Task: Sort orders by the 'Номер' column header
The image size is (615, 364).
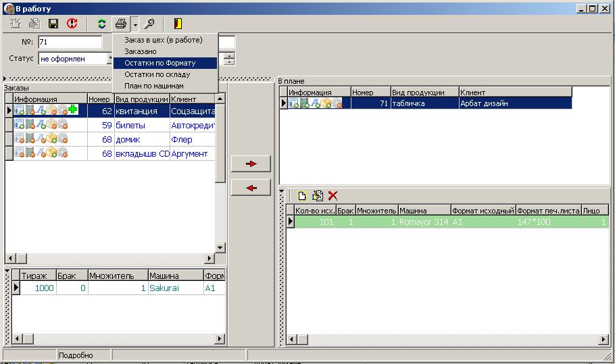Action: pyautogui.click(x=101, y=99)
